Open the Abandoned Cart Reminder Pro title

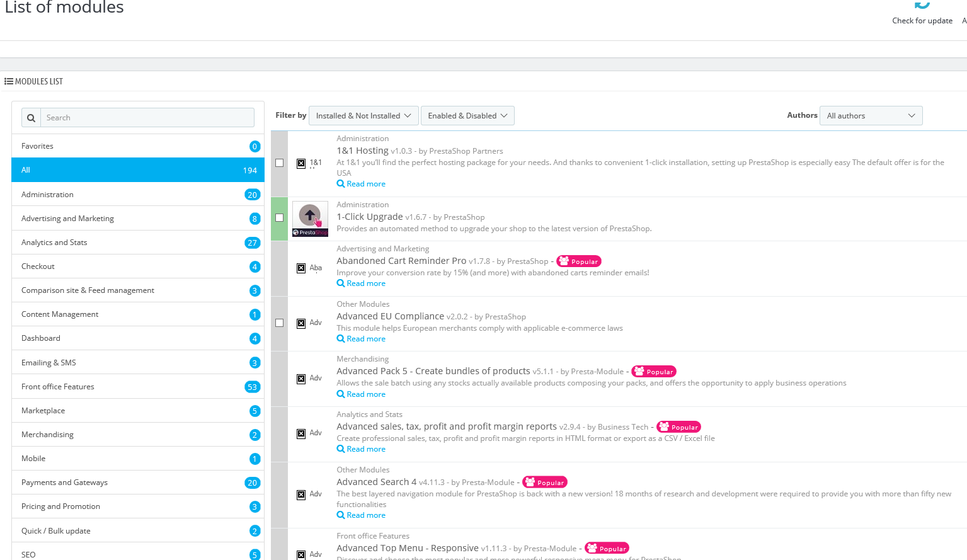tap(401, 261)
